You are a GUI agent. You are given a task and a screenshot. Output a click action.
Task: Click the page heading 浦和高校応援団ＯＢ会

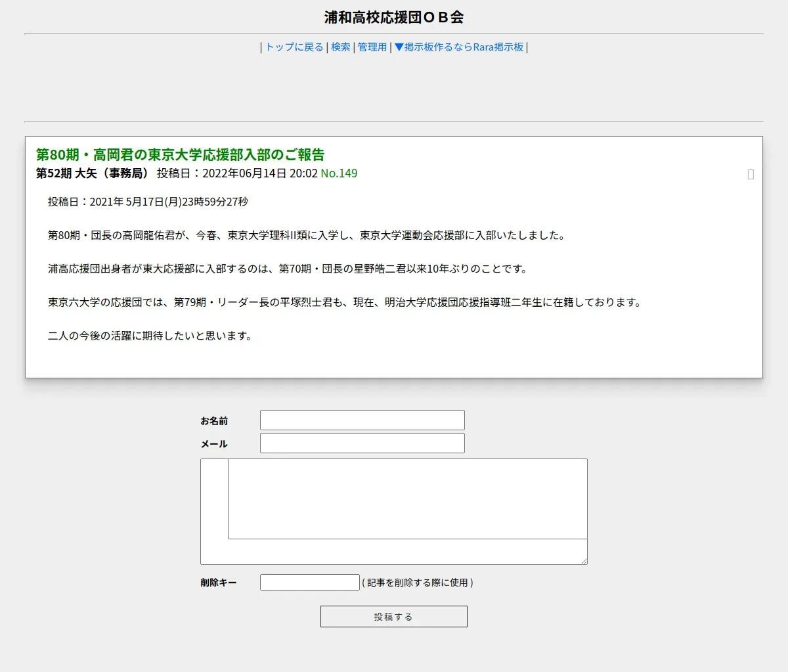click(x=394, y=18)
